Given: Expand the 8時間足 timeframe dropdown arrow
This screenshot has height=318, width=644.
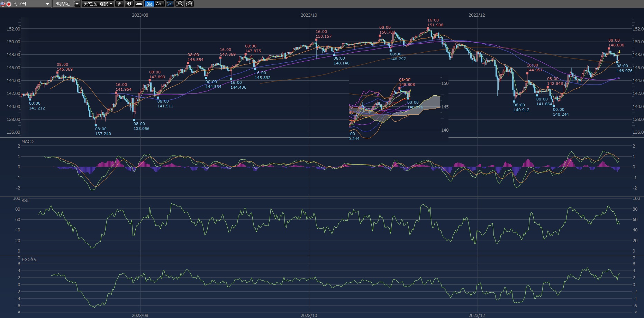Looking at the screenshot, I should coord(77,4).
